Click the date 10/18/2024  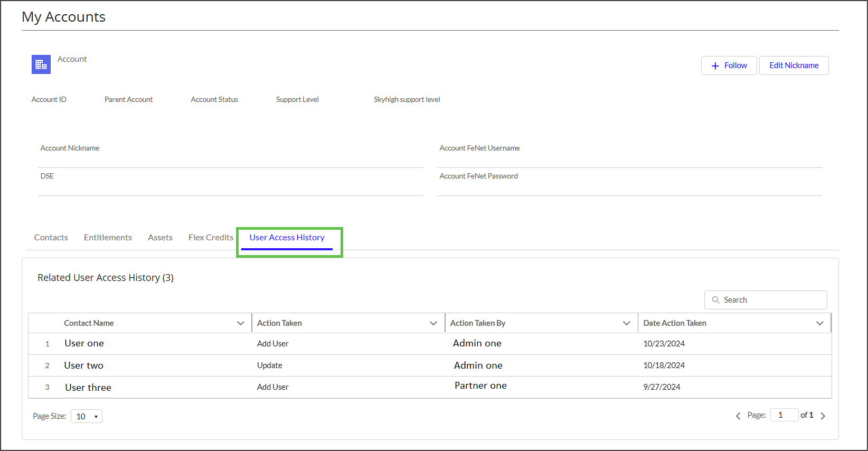pos(664,365)
